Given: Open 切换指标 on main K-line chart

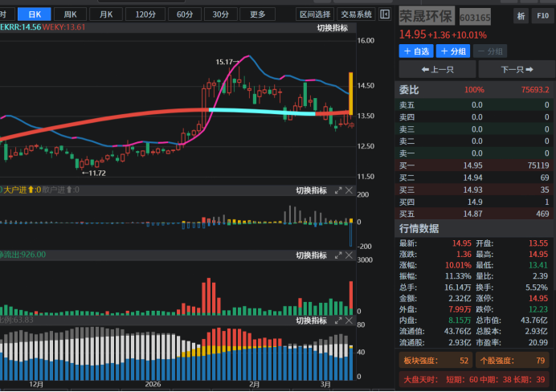Looking at the screenshot, I should click(333, 28).
